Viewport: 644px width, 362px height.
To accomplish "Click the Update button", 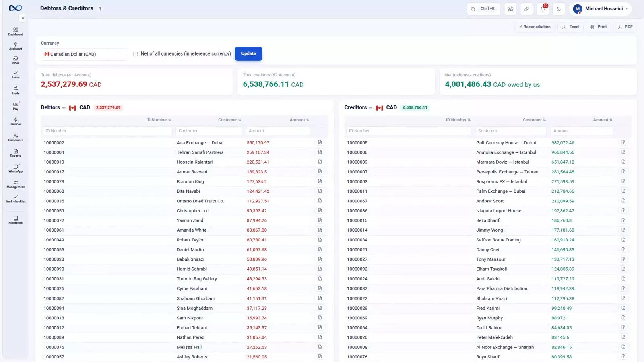I will pyautogui.click(x=248, y=54).
